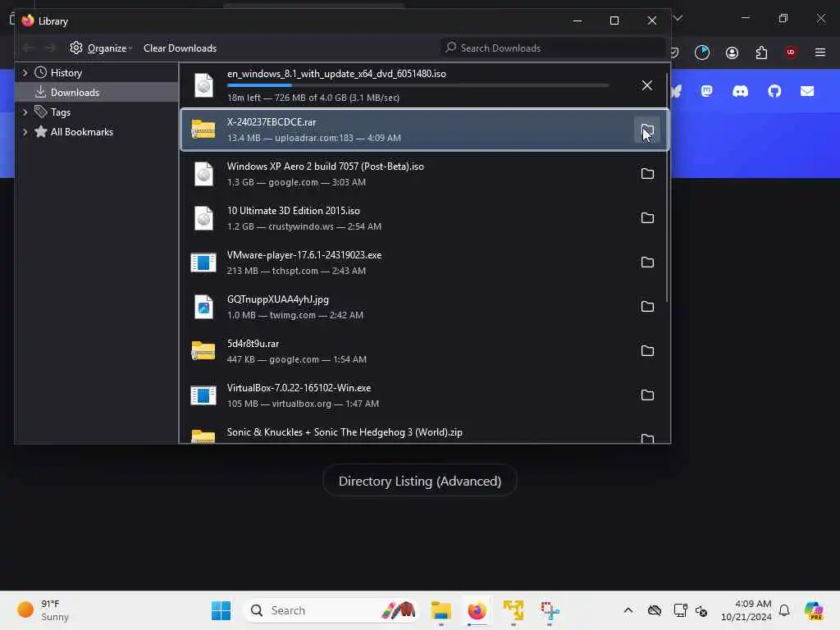Open Snipping Tool from taskbar
Image resolution: width=840 pixels, height=630 pixels.
click(x=550, y=610)
